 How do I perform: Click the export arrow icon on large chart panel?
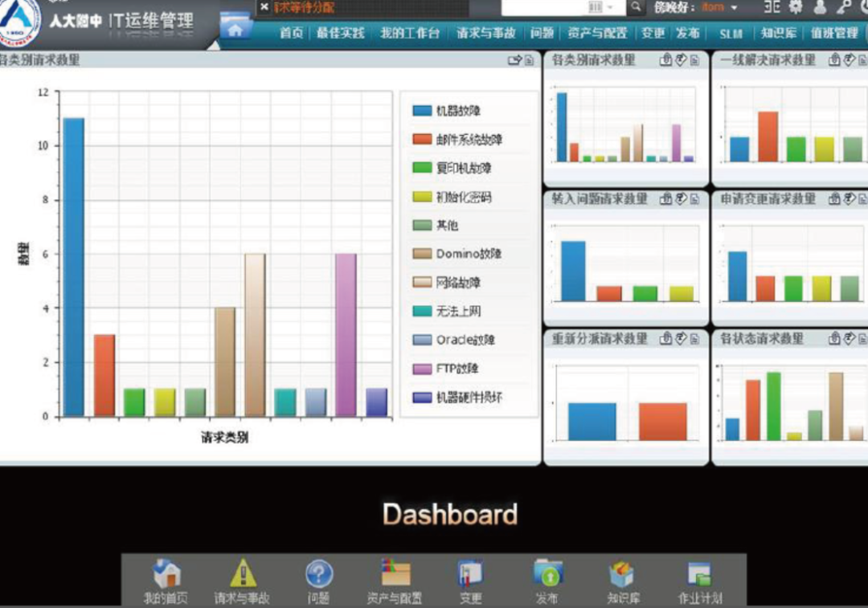514,59
